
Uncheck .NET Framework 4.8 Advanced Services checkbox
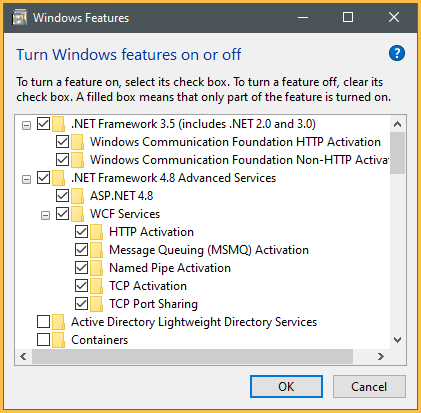click(43, 178)
